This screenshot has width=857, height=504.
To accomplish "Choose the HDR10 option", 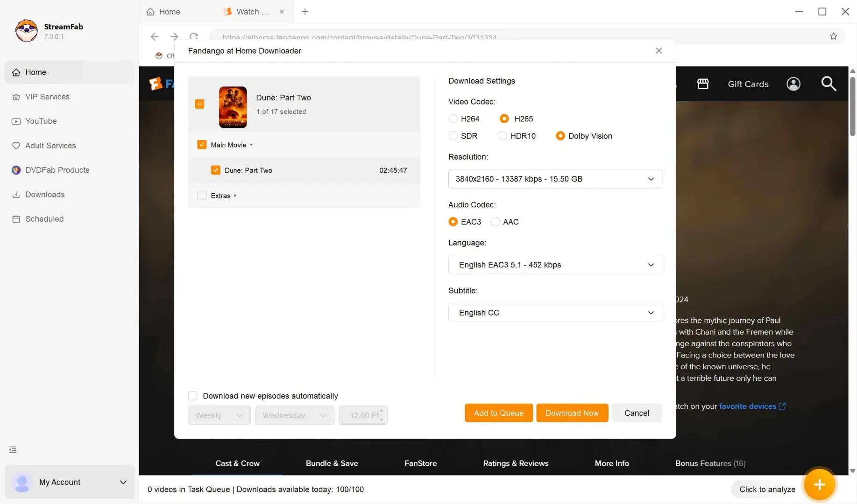I will pos(502,136).
